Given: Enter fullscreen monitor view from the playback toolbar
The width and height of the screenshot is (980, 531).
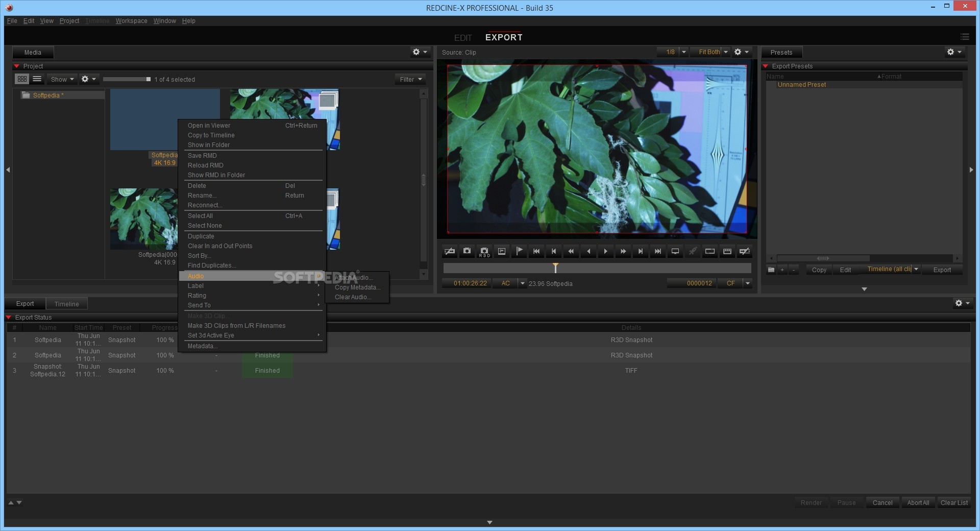Looking at the screenshot, I should click(x=675, y=251).
